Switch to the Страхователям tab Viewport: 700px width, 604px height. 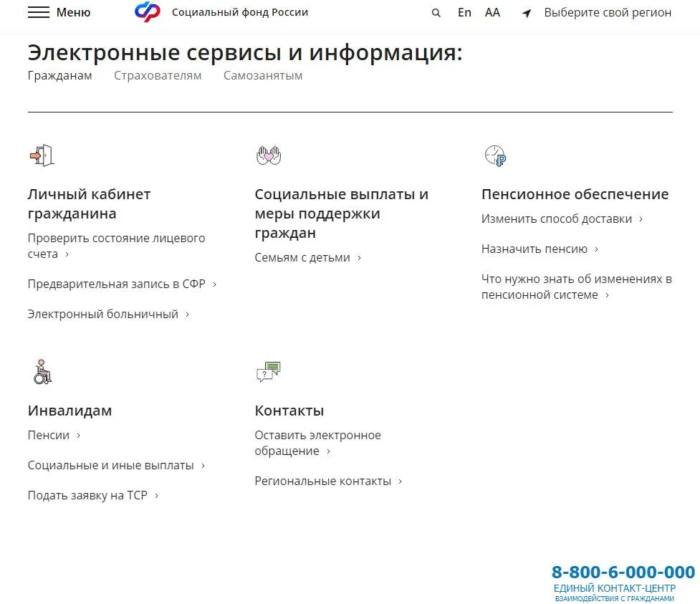(158, 75)
